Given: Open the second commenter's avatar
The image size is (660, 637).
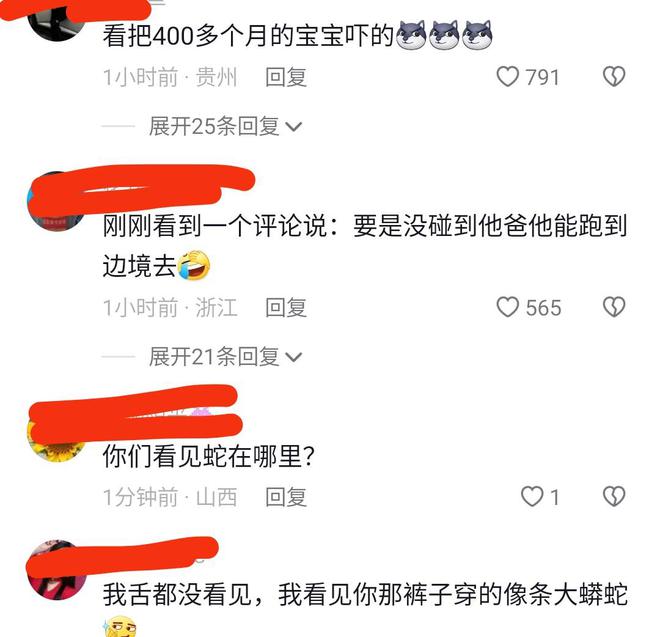Looking at the screenshot, I should (x=57, y=201).
